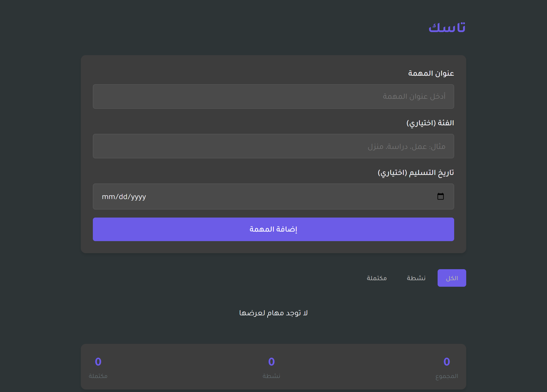Switch to the نشطة filter tab

pos(416,278)
